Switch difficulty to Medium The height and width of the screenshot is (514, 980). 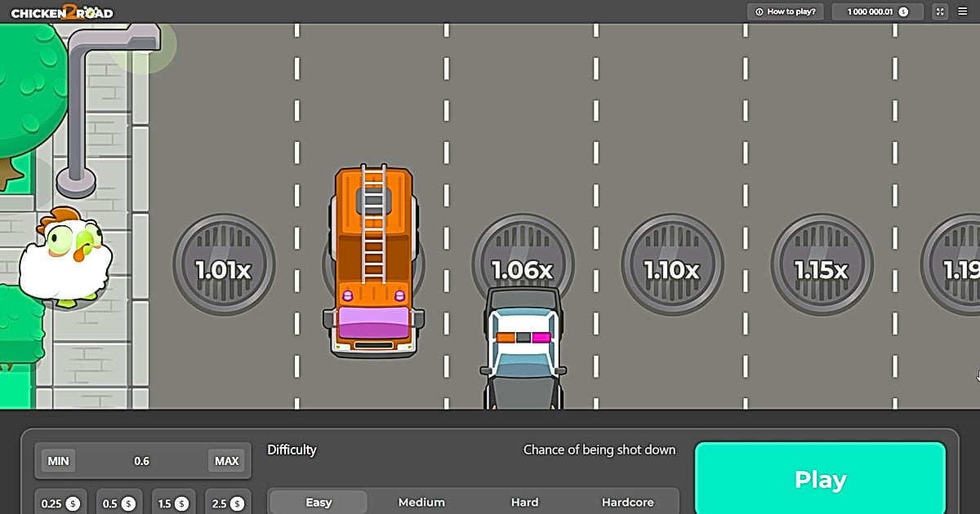(x=421, y=503)
